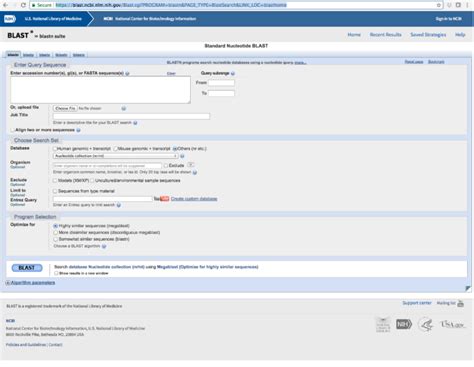474x367 pixels.
Task: Tick Uncultured/environmental sample sequences checkbox
Action: coord(92,181)
